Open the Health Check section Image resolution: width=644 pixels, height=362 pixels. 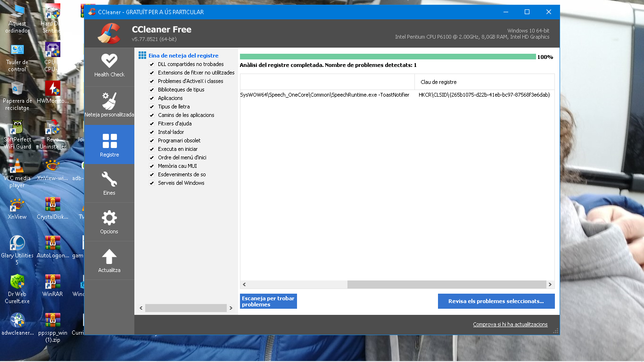click(x=109, y=66)
